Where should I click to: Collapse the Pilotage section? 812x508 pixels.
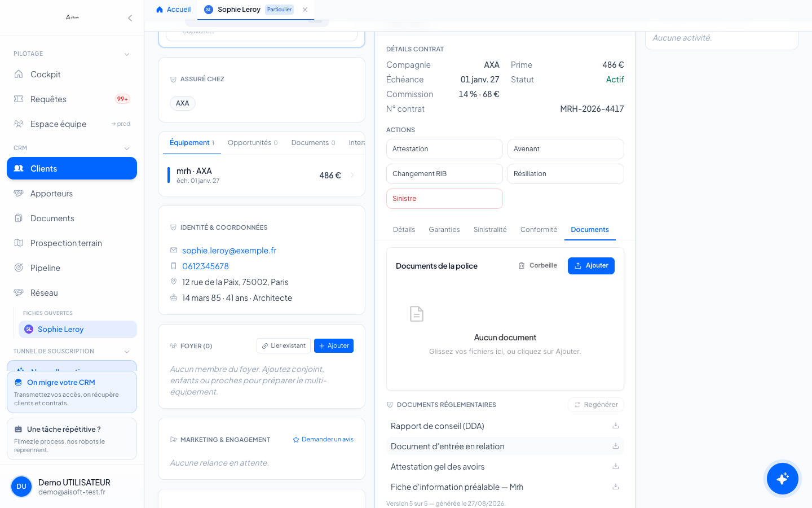pyautogui.click(x=127, y=54)
